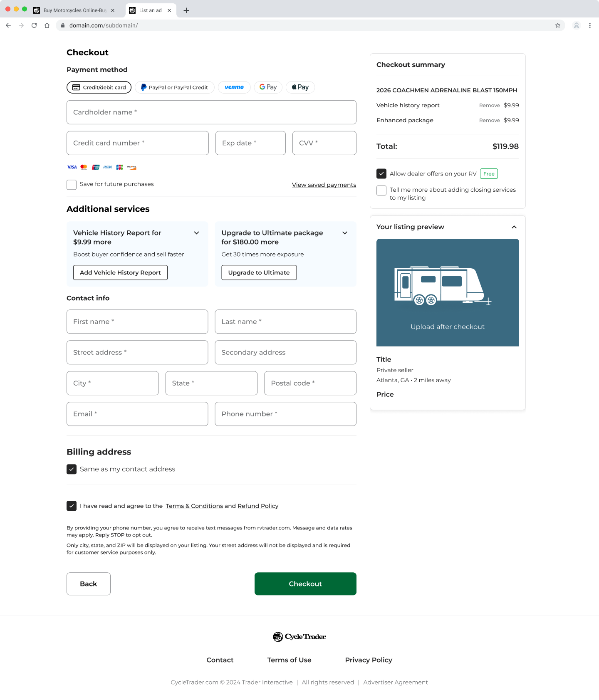This screenshot has width=599, height=700.
Task: Click the browser reload icon
Action: pos(34,25)
